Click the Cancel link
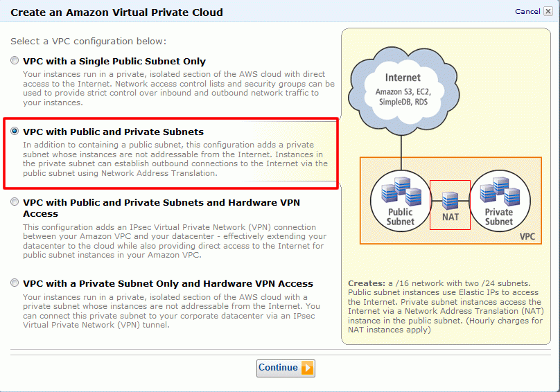Viewport: 560px width, 392px height. tap(527, 11)
